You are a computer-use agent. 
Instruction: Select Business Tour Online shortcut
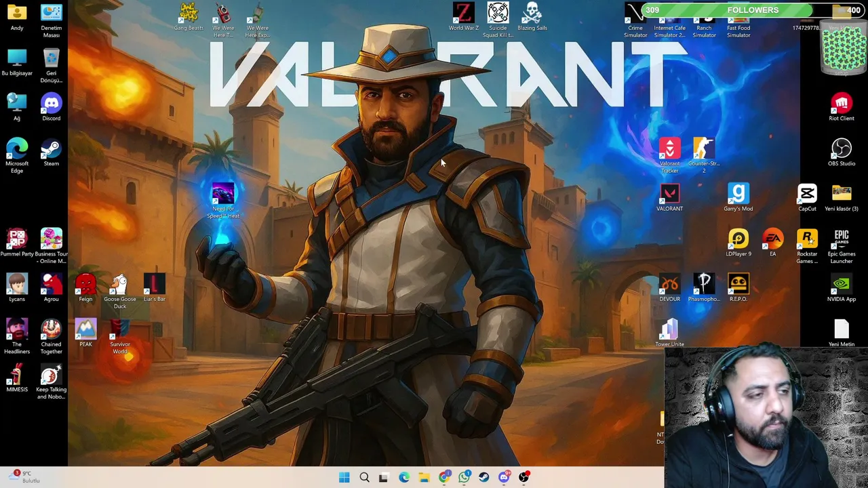coord(51,247)
